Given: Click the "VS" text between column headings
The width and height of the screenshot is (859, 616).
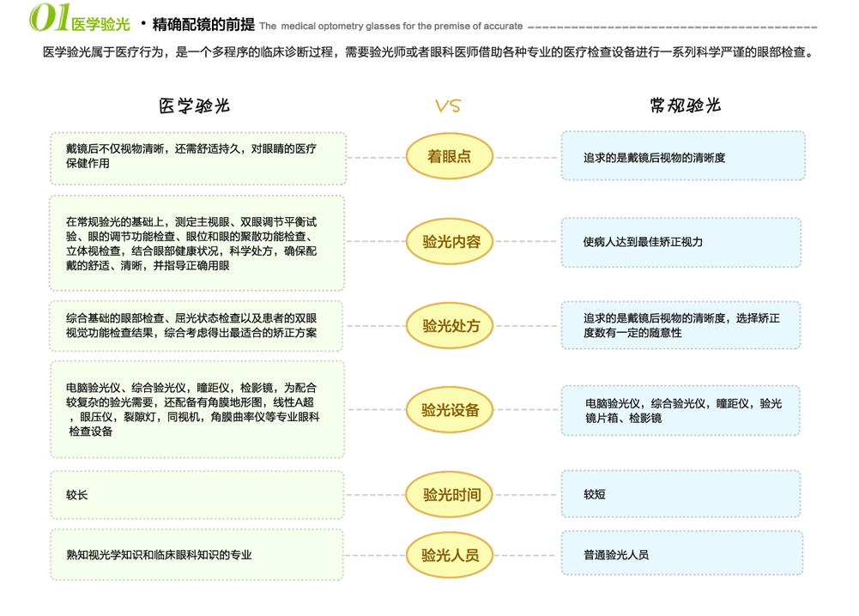Looking at the screenshot, I should 448,106.
